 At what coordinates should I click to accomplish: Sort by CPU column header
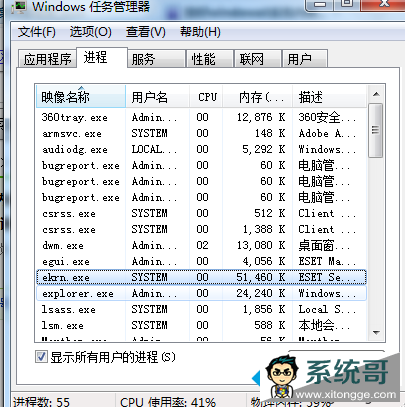click(x=206, y=97)
